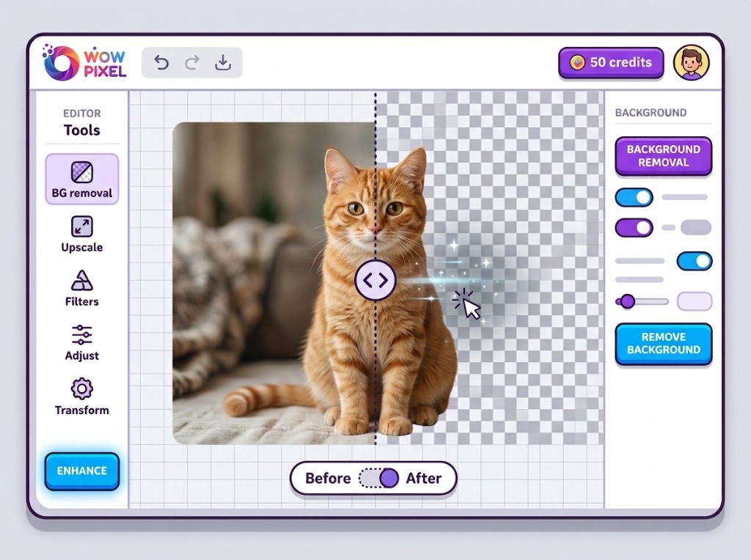
Task: Redo the previous action
Action: click(x=192, y=63)
